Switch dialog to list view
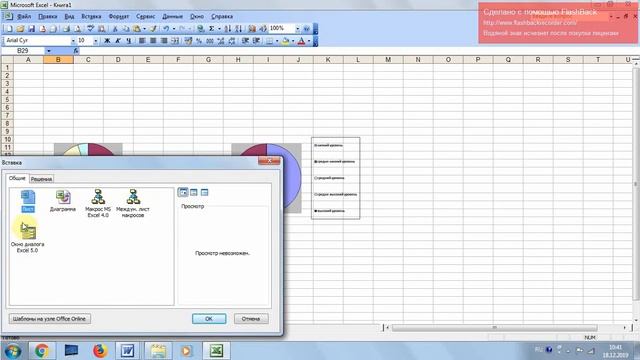The width and height of the screenshot is (640, 360). (x=194, y=192)
